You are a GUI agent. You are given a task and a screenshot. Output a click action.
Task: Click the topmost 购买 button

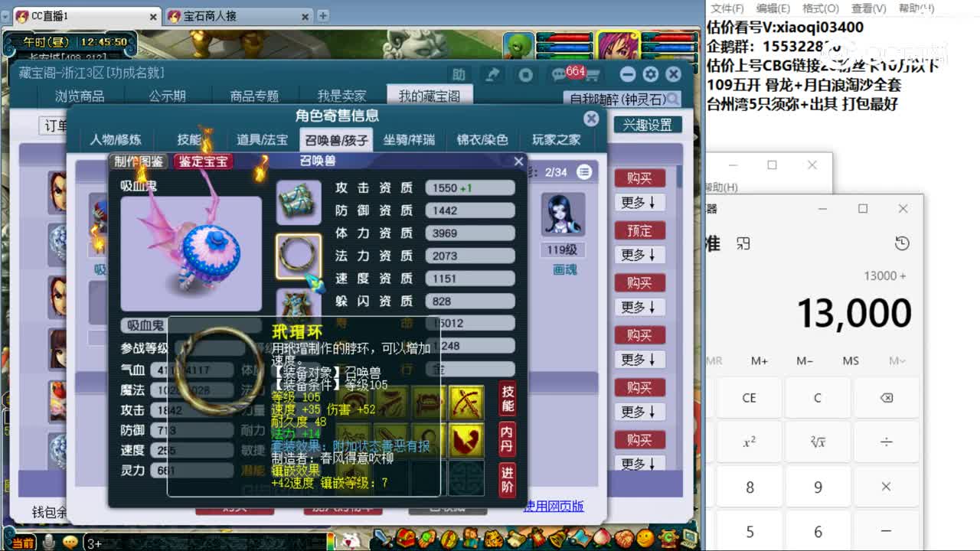pyautogui.click(x=639, y=178)
